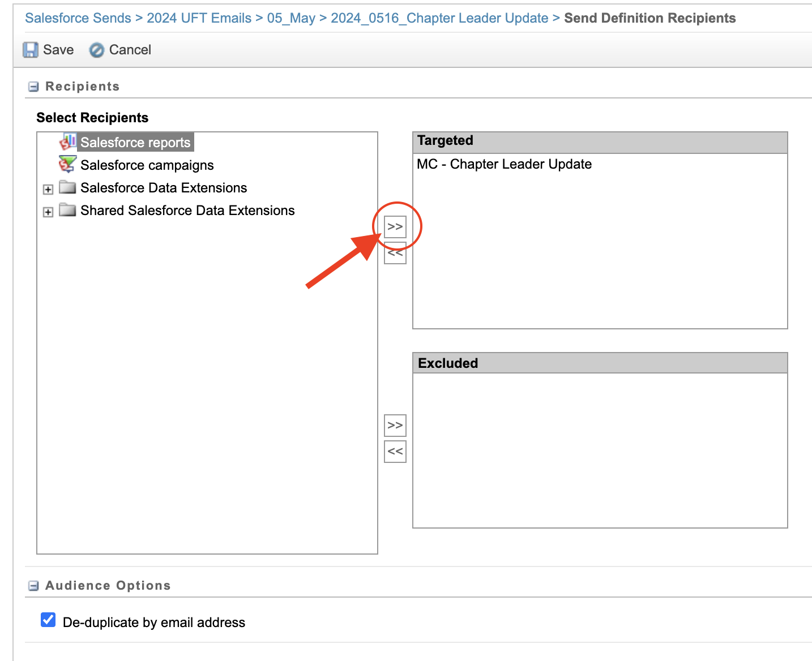This screenshot has width=812, height=661.
Task: Click the Salesforce campaigns funnel icon
Action: coord(67,164)
